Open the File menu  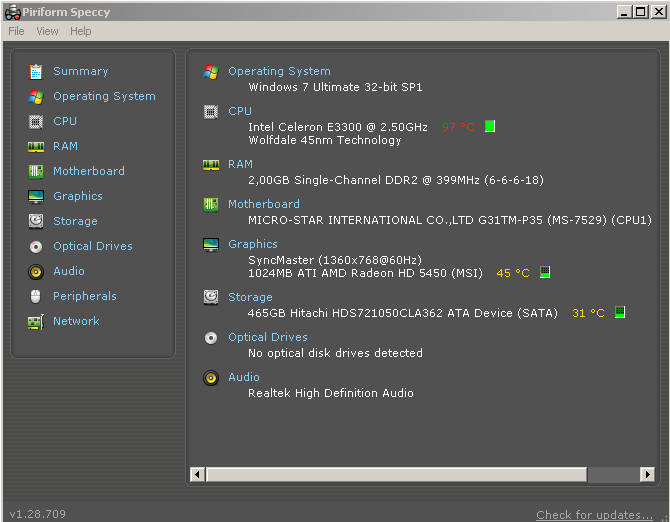(x=16, y=31)
